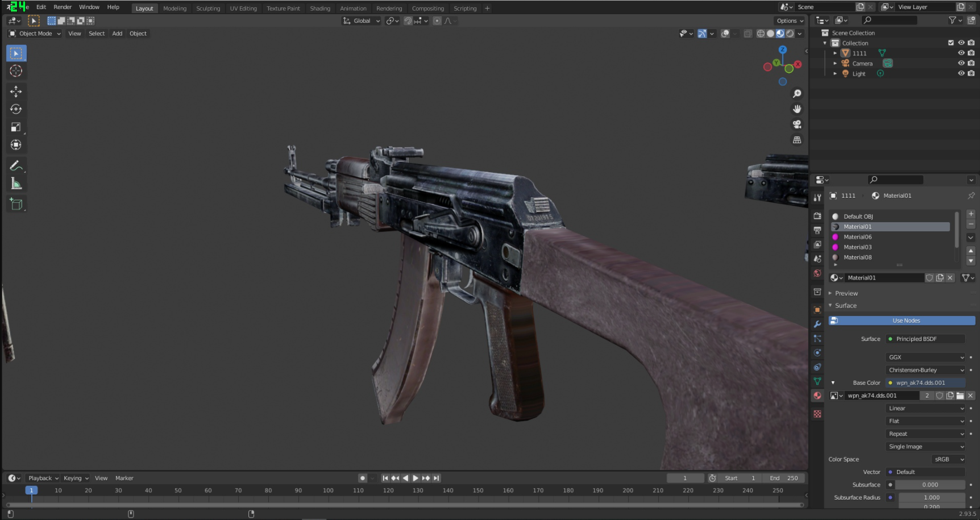Expand the 1111 object in outliner
980x520 pixels.
(x=835, y=53)
